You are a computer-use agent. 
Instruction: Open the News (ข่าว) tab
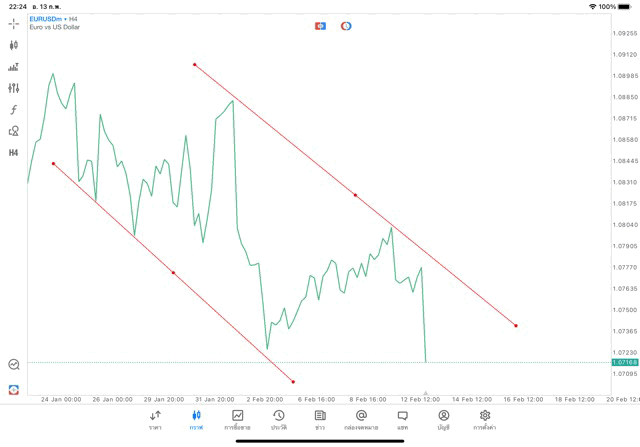coord(320,419)
